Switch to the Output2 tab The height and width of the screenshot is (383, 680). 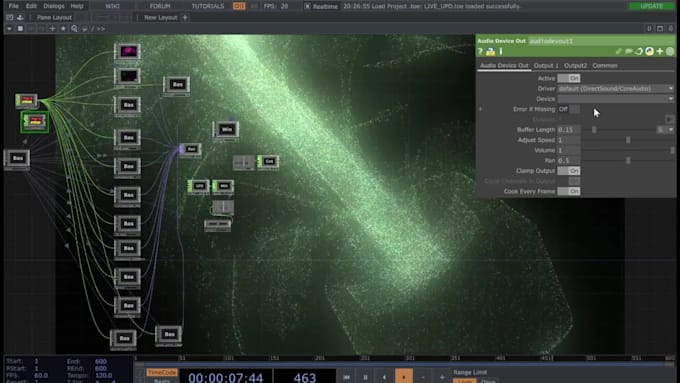(x=575, y=65)
